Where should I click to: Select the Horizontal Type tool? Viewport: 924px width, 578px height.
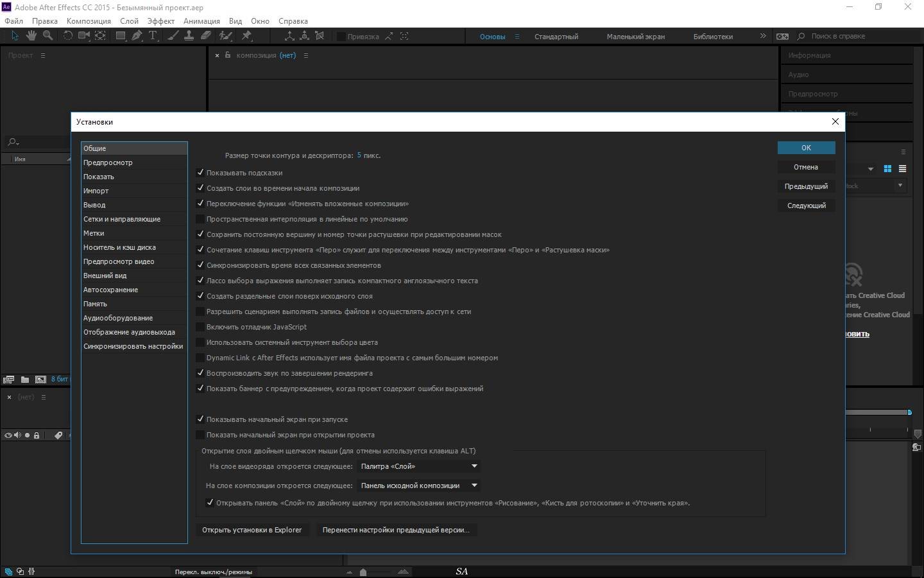pyautogui.click(x=153, y=36)
